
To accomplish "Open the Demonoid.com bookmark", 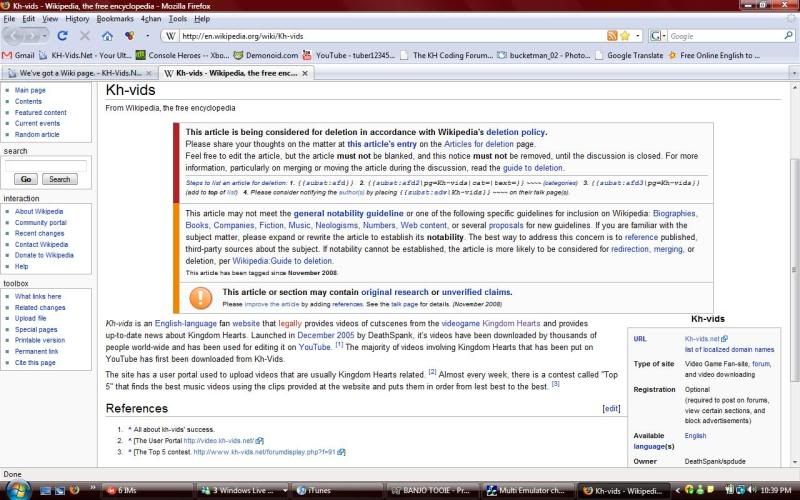I will (x=265, y=55).
